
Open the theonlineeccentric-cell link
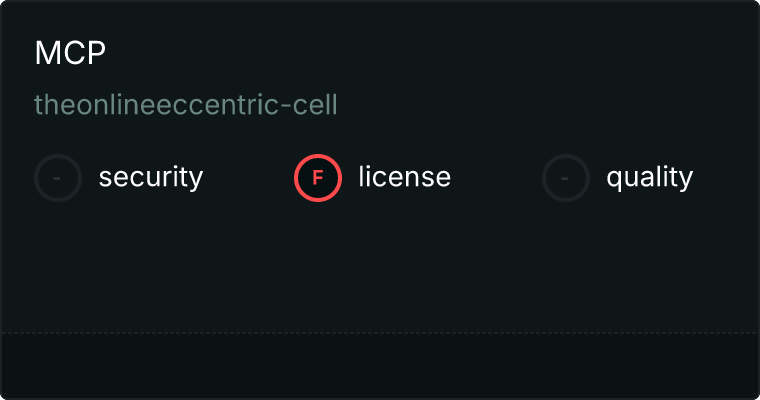tap(185, 104)
